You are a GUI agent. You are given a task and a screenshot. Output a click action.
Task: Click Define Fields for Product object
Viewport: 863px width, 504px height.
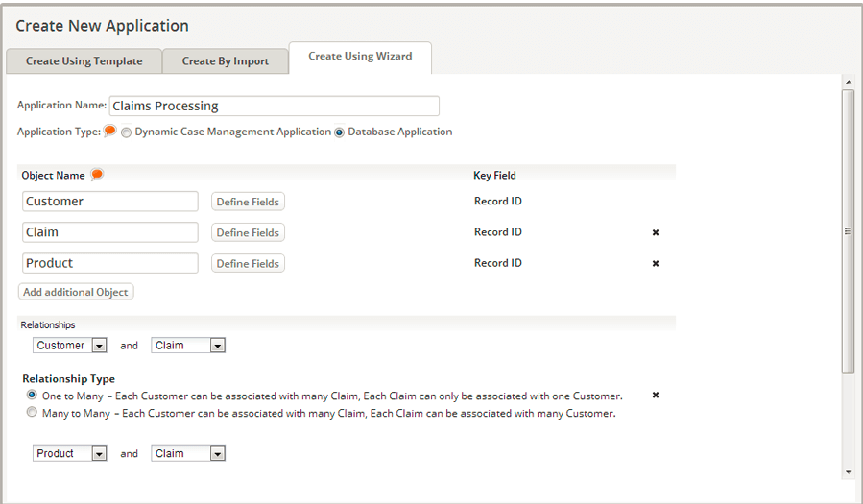(248, 263)
